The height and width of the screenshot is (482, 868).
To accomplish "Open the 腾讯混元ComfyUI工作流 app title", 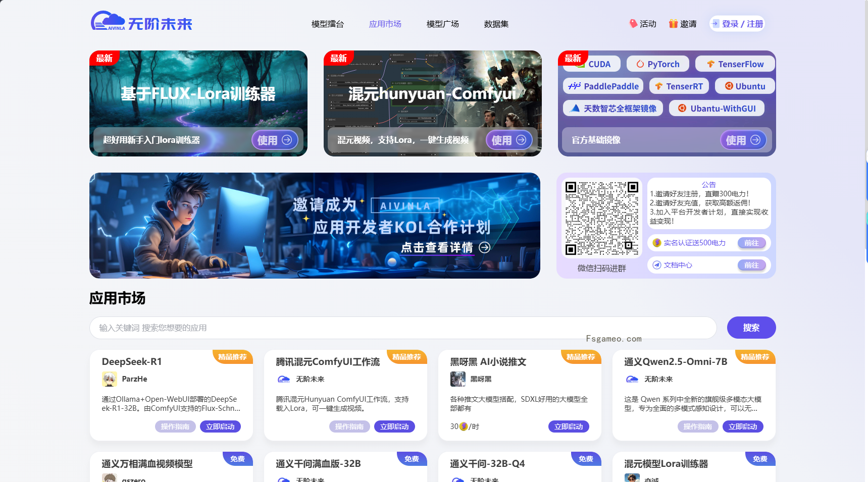I will pyautogui.click(x=328, y=361).
